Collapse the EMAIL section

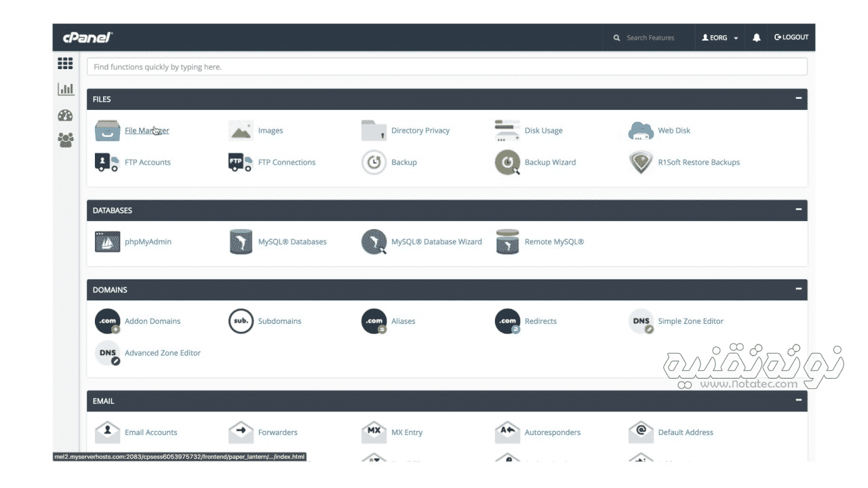coord(798,400)
